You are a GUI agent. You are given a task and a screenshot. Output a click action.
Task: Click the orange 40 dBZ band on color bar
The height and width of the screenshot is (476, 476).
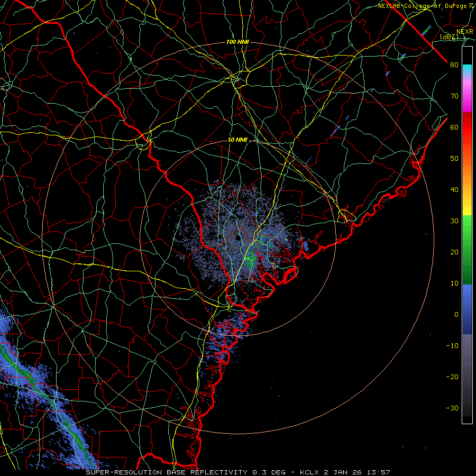(467, 190)
